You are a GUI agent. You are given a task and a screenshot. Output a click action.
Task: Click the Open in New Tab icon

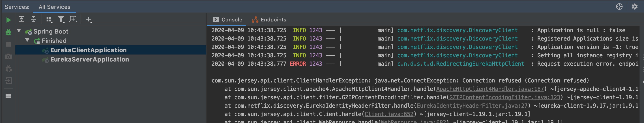coord(73,19)
